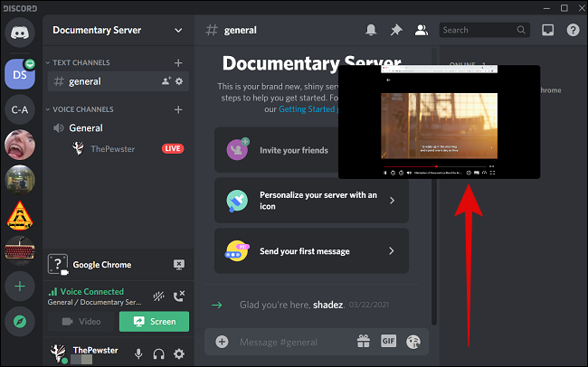
Task: Show pinned messages in the channel
Action: click(x=396, y=30)
